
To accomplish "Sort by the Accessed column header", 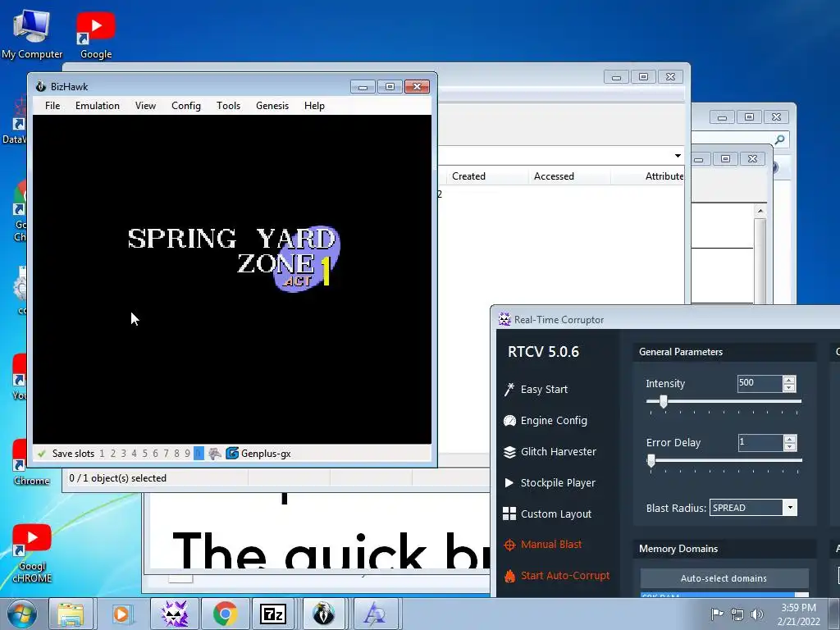I will [569, 176].
